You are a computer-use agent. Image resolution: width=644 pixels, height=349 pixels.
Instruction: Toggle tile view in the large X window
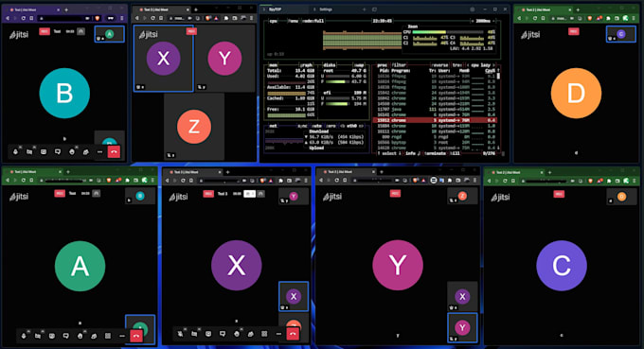click(264, 334)
